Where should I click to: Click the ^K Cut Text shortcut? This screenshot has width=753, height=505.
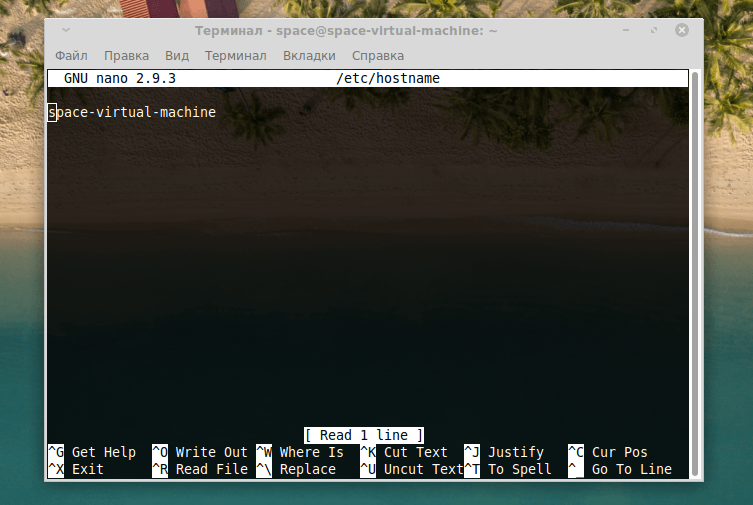click(404, 452)
